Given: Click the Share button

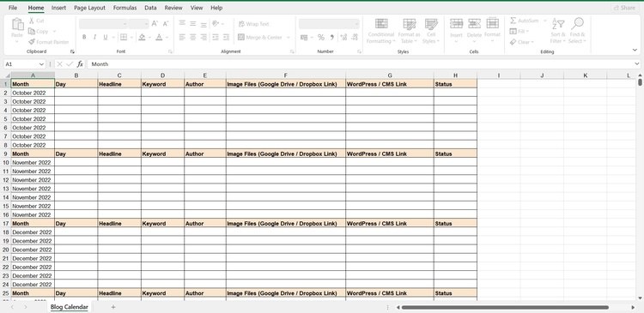Looking at the screenshot, I should (625, 8).
